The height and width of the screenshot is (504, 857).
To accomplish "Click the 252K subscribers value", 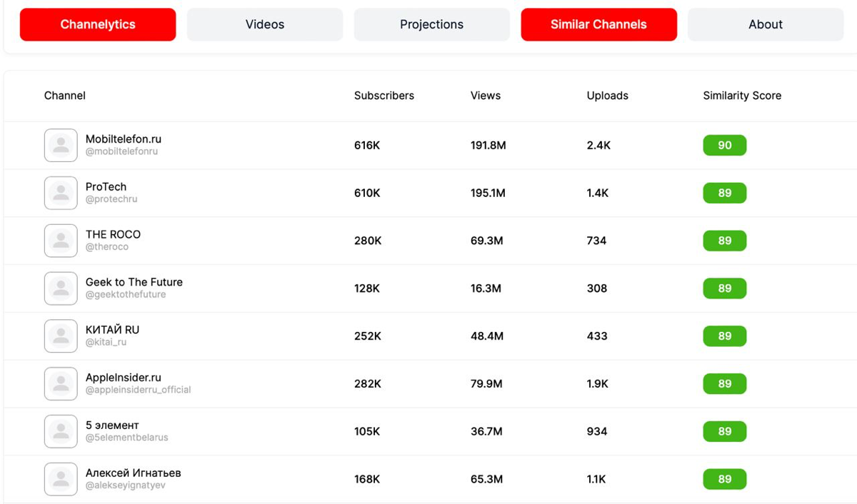I will click(x=368, y=336).
